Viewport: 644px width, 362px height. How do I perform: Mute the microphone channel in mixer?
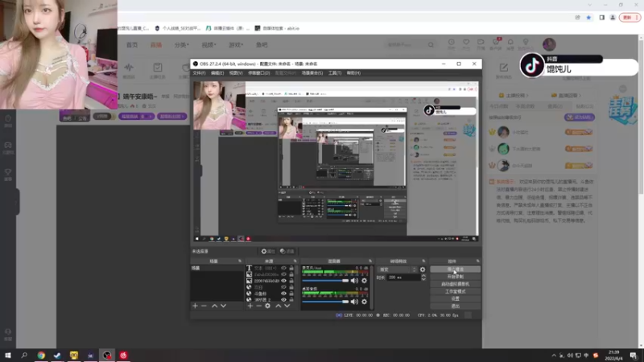(x=354, y=281)
